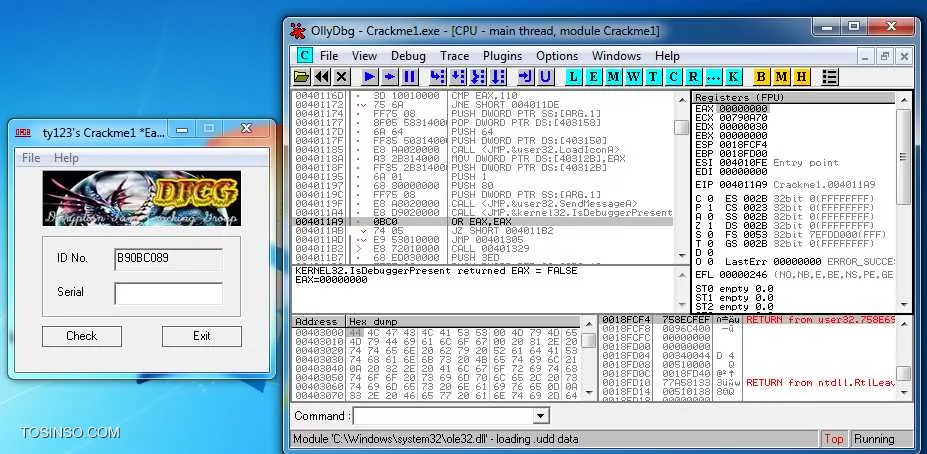Click stack entry RETURN from ntdll.RtlLeav
This screenshot has height=454, width=927.
coord(820,382)
